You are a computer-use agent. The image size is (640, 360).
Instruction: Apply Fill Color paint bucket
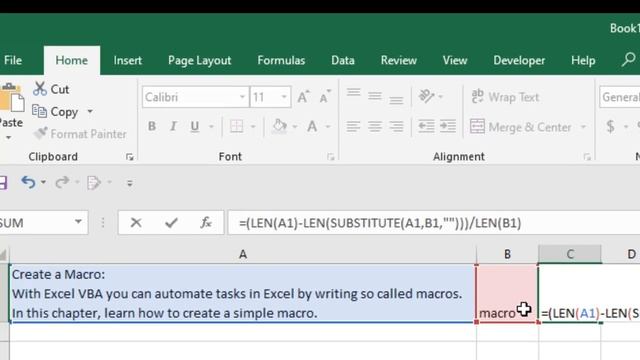(x=280, y=126)
